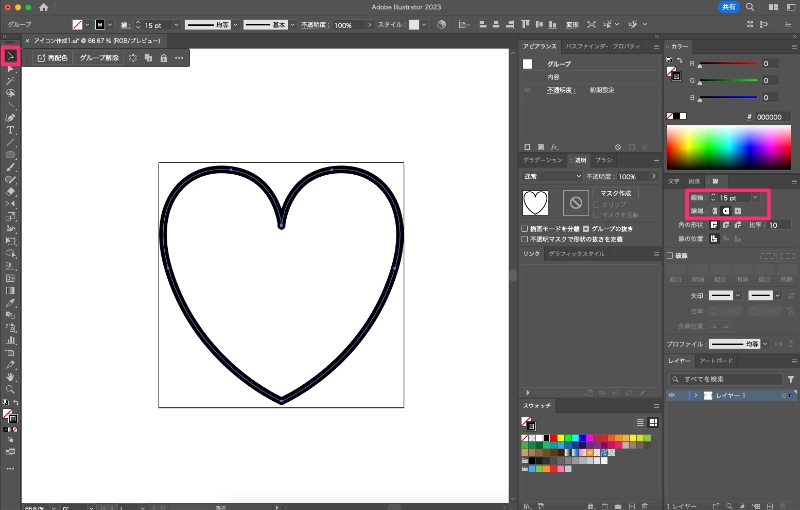
Task: Select the miter join corner icon
Action: tap(714, 225)
